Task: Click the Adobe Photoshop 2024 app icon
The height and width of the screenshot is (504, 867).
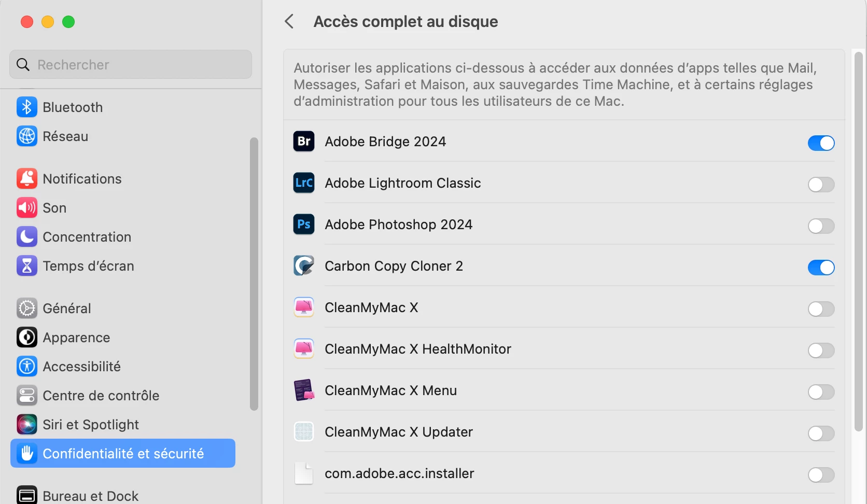Action: coord(304,224)
